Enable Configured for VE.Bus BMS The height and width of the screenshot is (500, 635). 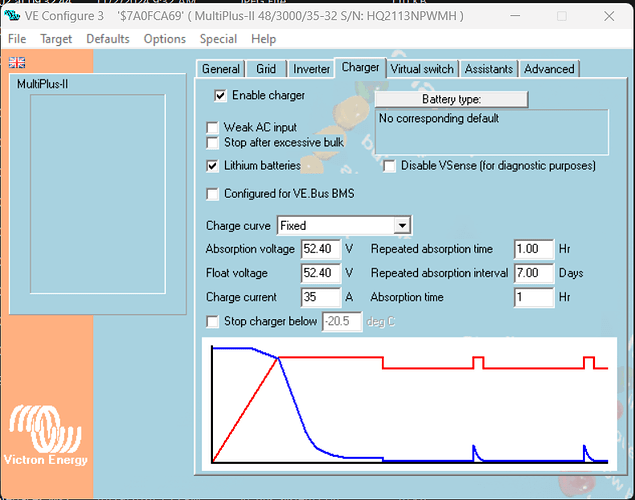212,194
